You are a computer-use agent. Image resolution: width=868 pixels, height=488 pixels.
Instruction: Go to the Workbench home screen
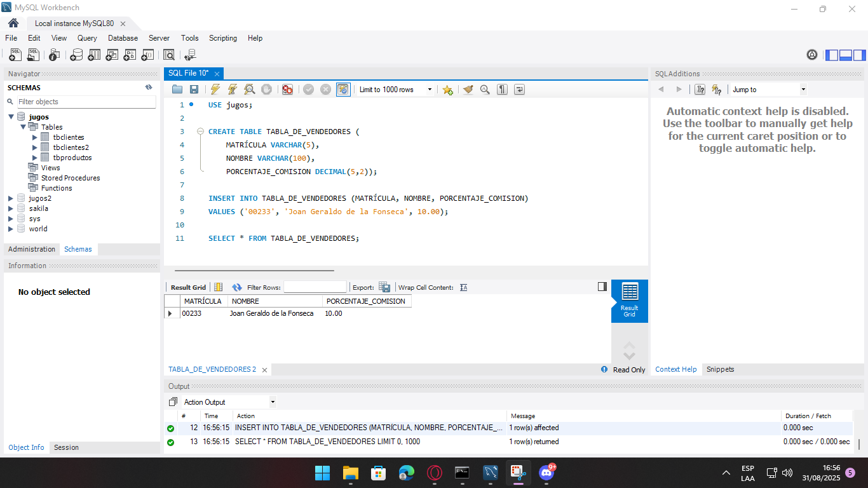click(13, 23)
